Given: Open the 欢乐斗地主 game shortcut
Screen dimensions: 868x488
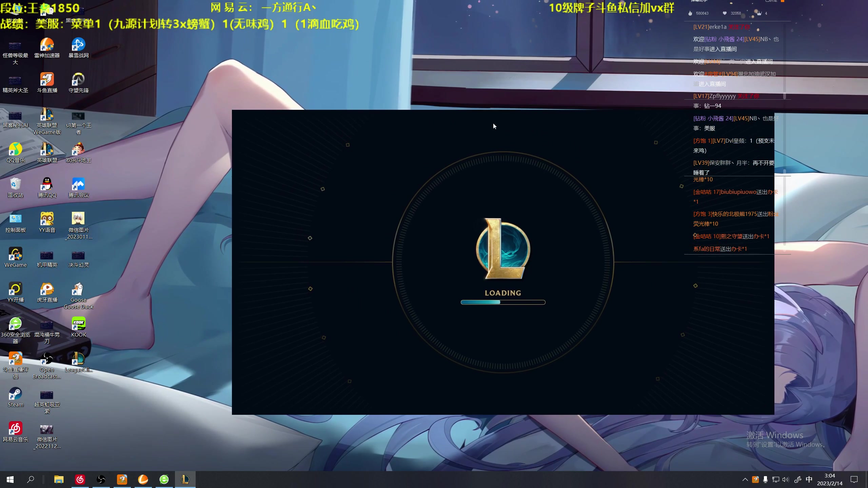Looking at the screenshot, I should 78,152.
